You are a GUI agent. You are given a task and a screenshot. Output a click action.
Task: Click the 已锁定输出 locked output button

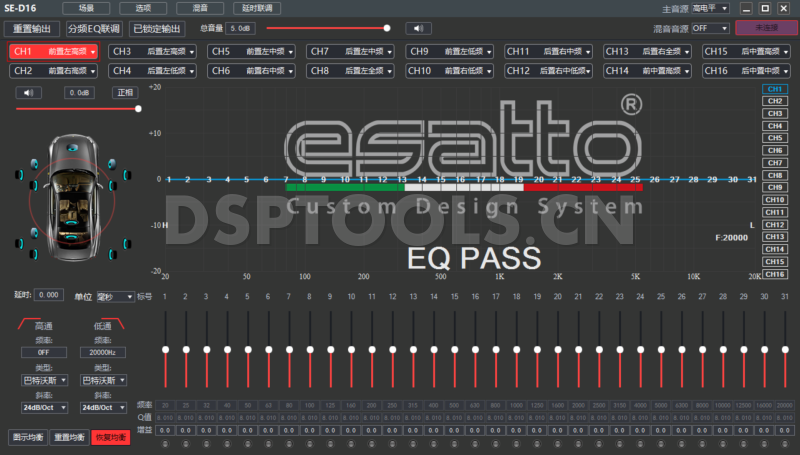(x=157, y=29)
